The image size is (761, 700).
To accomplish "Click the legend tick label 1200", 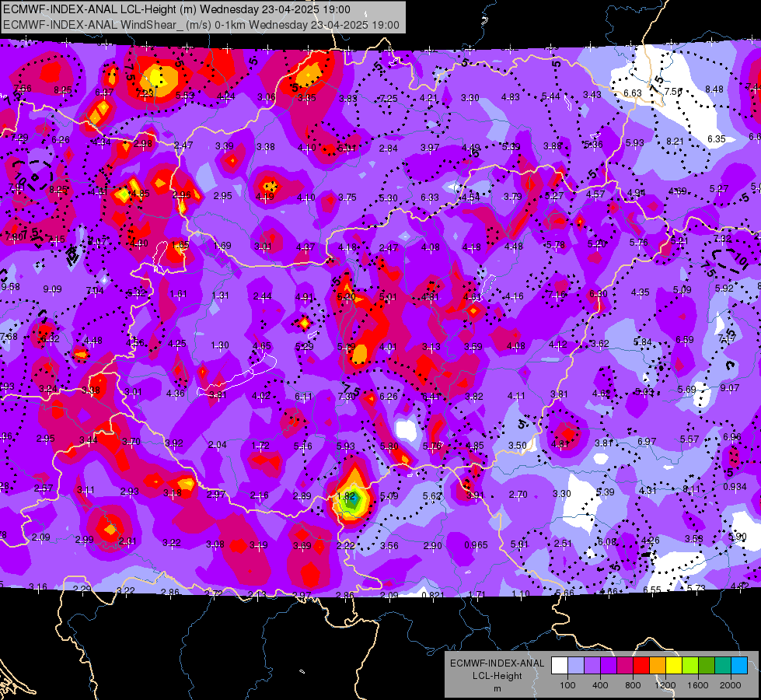I will [665, 685].
